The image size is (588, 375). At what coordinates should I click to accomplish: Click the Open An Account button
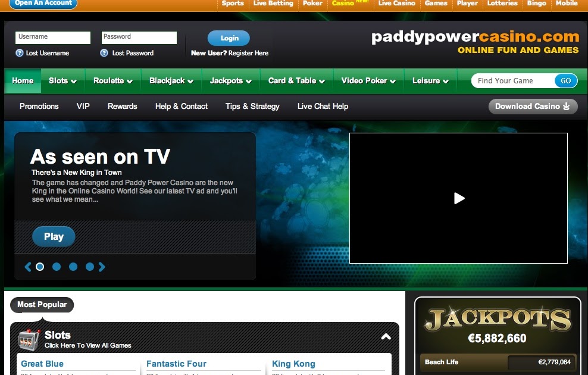click(43, 4)
